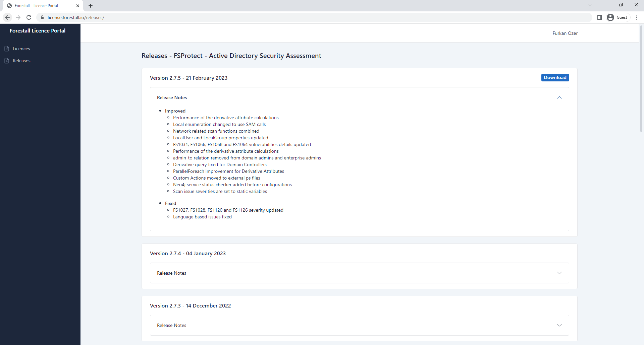Click the Forestall Licence Portal title

38,31
